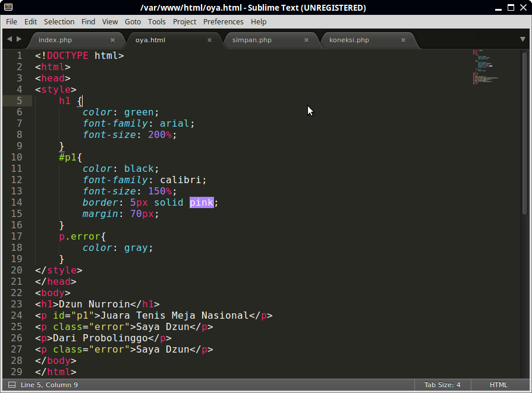Image resolution: width=532 pixels, height=393 pixels.
Task: Open the Edit menu
Action: click(x=30, y=22)
